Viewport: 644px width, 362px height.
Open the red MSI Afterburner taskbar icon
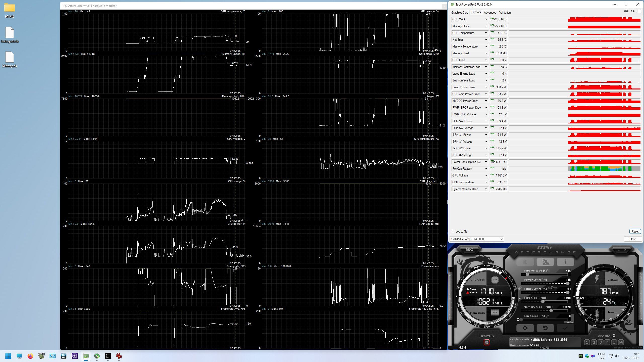pyautogui.click(x=119, y=356)
